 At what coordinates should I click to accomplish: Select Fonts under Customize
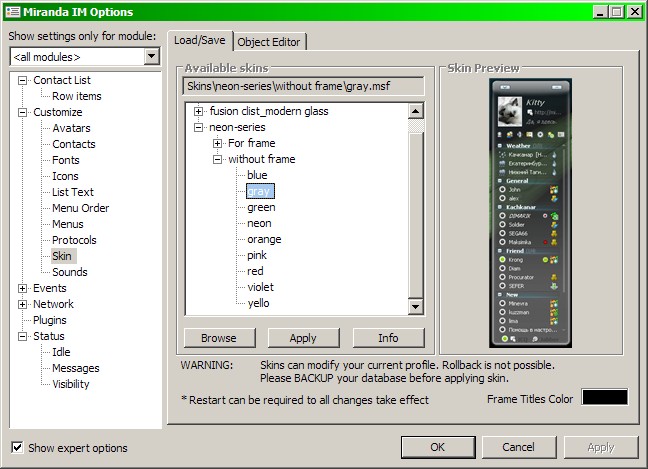(66, 160)
